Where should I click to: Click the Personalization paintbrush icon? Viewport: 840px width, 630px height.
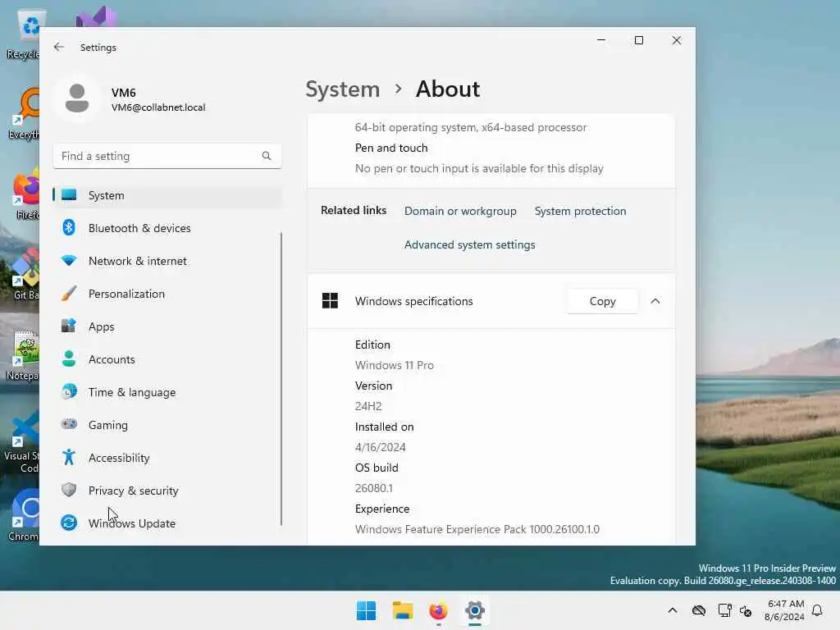pos(69,294)
